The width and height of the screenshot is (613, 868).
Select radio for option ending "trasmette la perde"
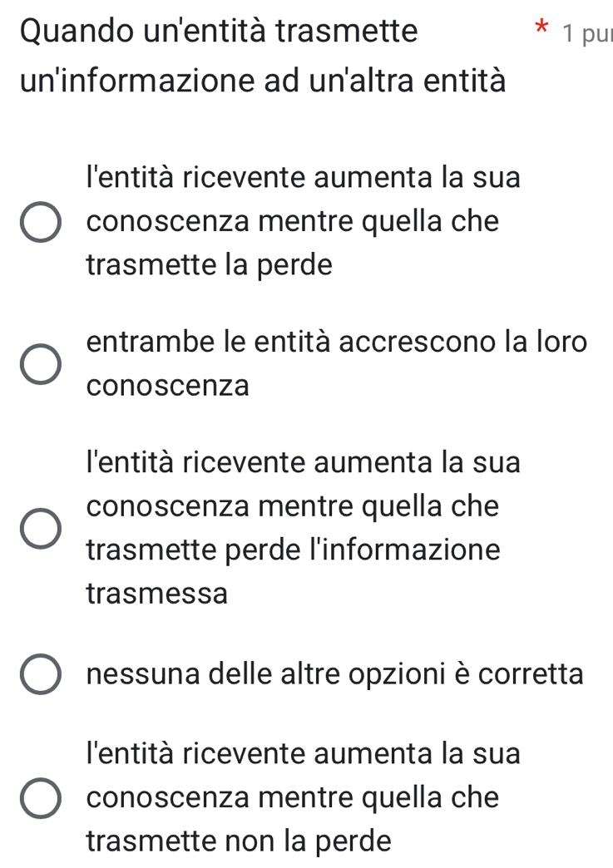click(40, 222)
